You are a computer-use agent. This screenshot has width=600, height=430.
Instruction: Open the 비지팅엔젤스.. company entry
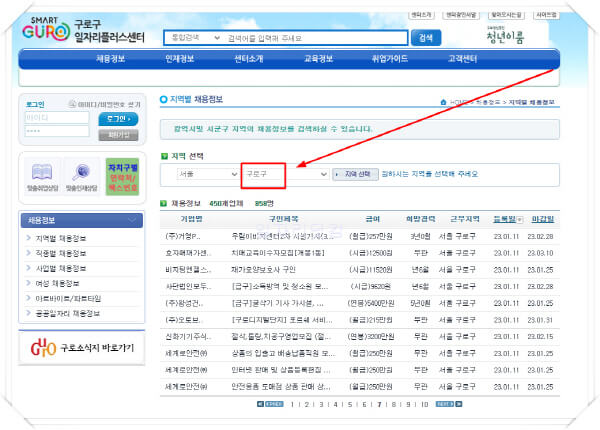click(x=188, y=270)
